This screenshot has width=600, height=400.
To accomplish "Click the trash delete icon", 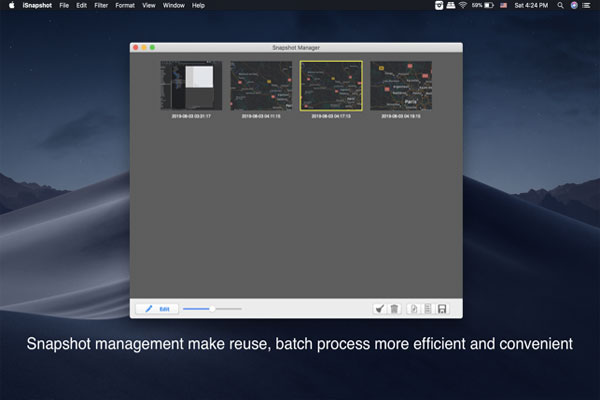I will (394, 309).
